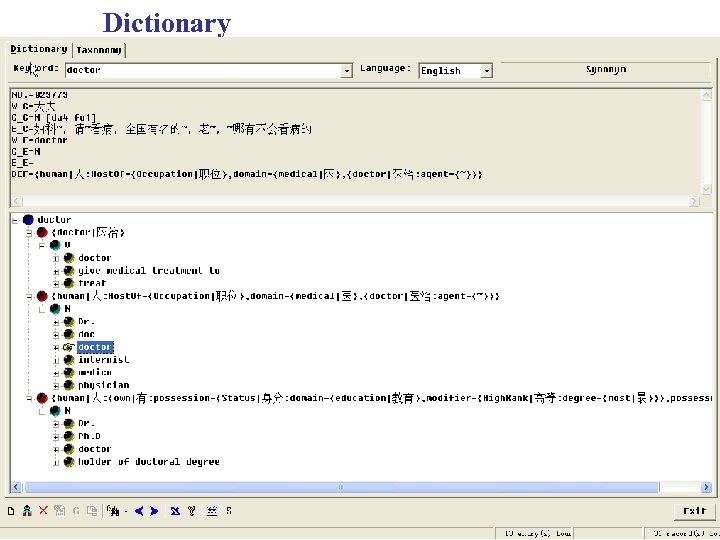Image resolution: width=720 pixels, height=540 pixels.
Task: Click the Exit button
Action: click(694, 511)
